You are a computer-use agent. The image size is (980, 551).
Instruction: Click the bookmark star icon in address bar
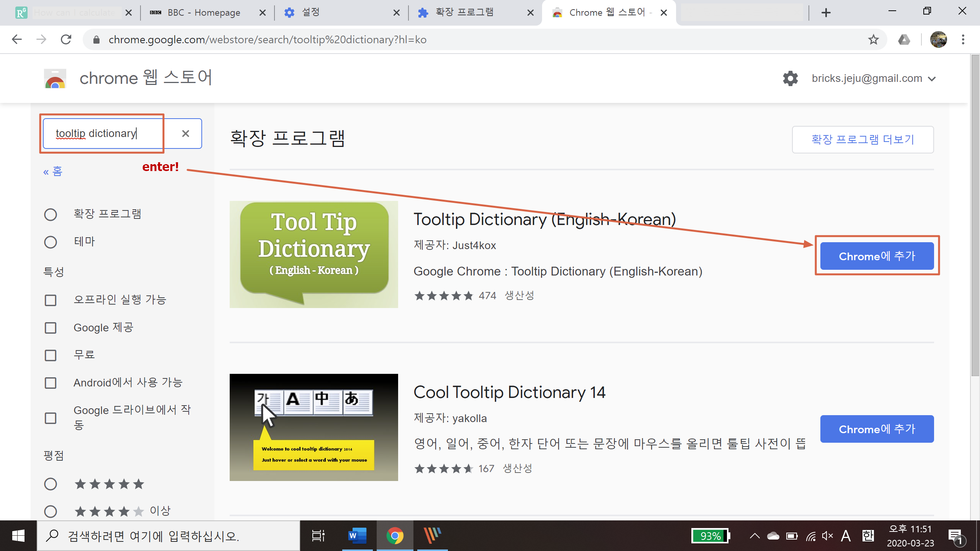pyautogui.click(x=873, y=40)
